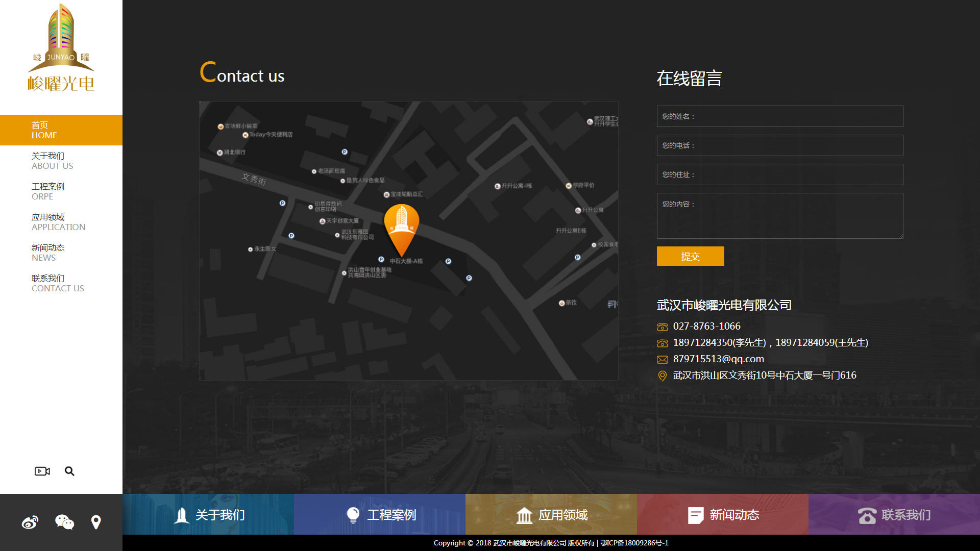Focus the 您的姓名 name input field
Screen dimensions: 980x551
tap(780, 116)
